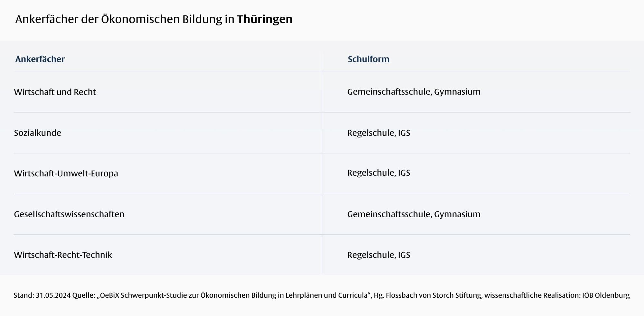Click Schulform cell in the Gesellschaftswissenschaften row
Viewport: 644px width, 316px height.
coord(413,214)
